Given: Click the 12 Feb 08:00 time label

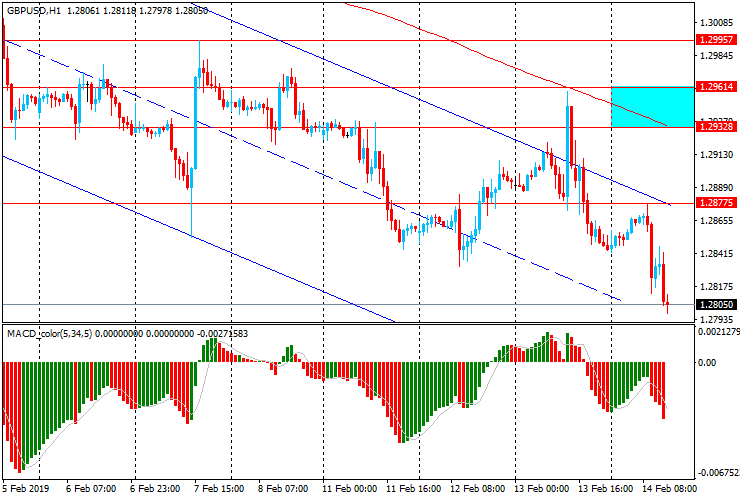Looking at the screenshot, I should 478,490.
